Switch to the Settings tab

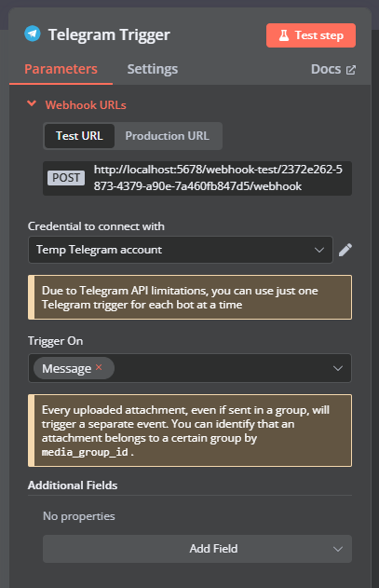click(152, 69)
